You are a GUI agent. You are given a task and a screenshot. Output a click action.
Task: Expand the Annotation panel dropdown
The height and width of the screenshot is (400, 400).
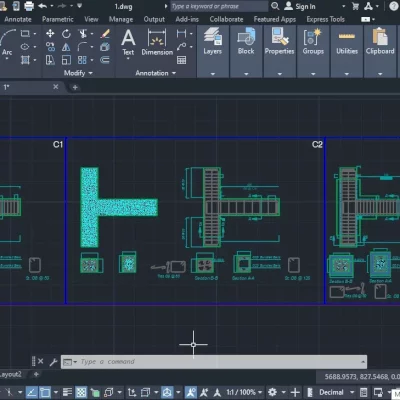tap(156, 73)
